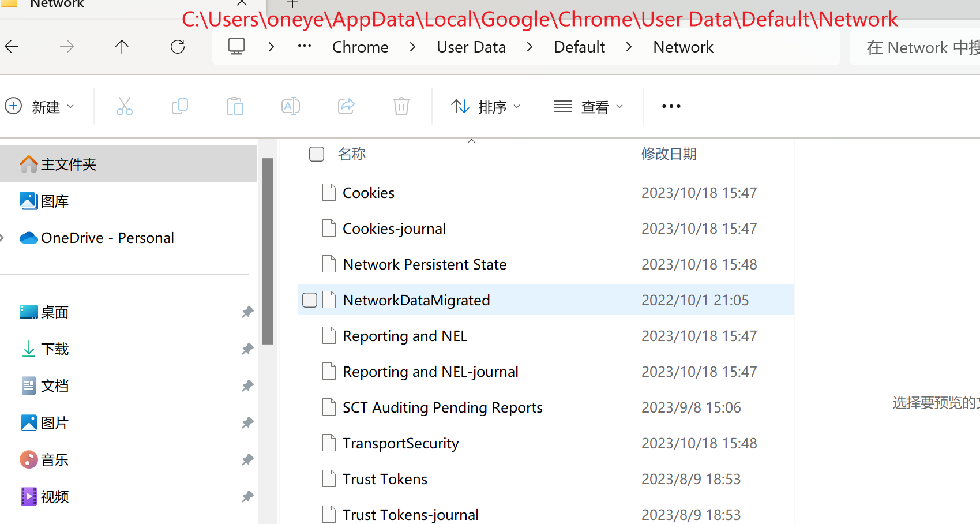Refresh the current folder view
Screen dimensions: 980x524
(x=178, y=47)
